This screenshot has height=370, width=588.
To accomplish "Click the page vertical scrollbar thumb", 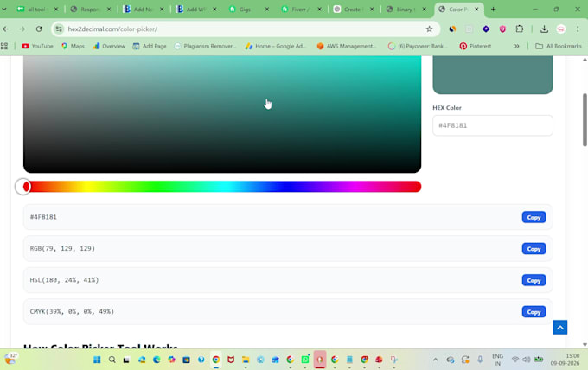I will pyautogui.click(x=585, y=120).
